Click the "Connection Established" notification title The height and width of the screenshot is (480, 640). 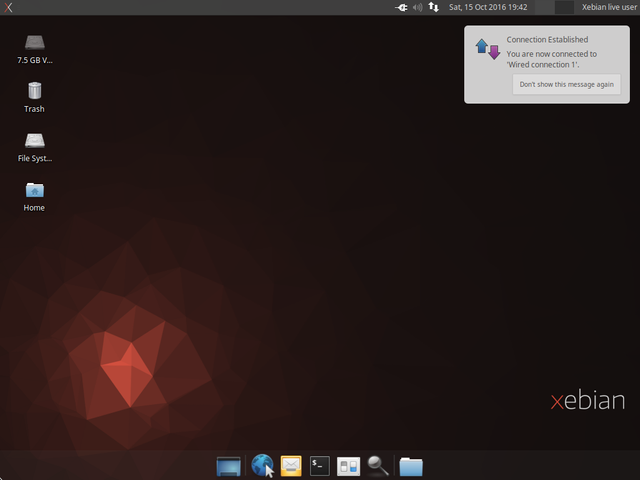point(547,40)
